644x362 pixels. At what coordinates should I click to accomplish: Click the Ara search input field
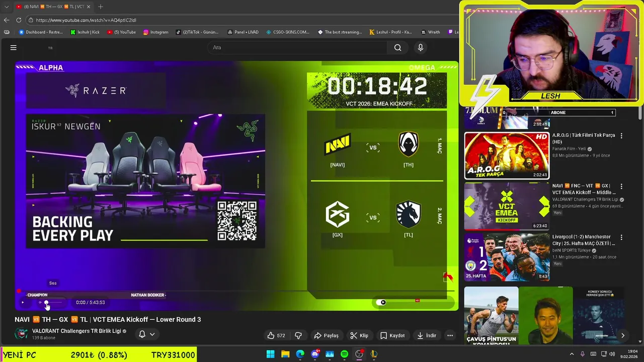coord(297,48)
